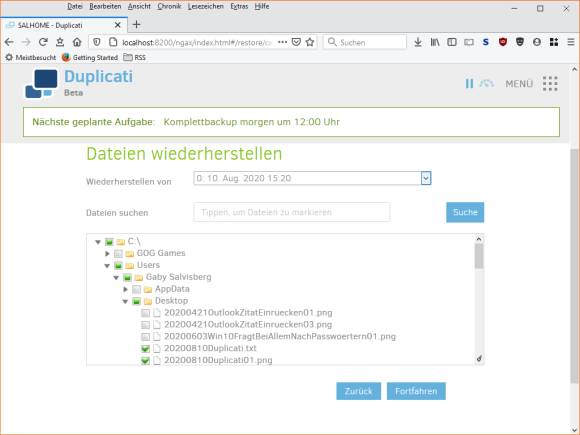Toggle the checkbox for the C:\ drive
Image resolution: width=580 pixels, height=435 pixels.
[x=109, y=242]
